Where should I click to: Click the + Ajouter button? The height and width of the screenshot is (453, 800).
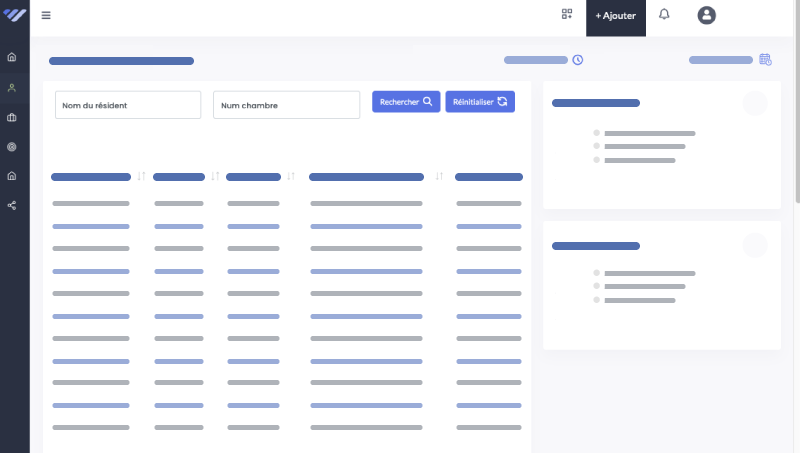[x=615, y=16]
